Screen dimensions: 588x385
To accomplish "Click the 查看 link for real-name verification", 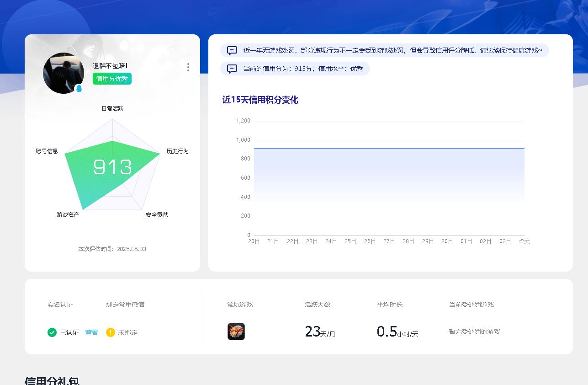I will (x=91, y=332).
